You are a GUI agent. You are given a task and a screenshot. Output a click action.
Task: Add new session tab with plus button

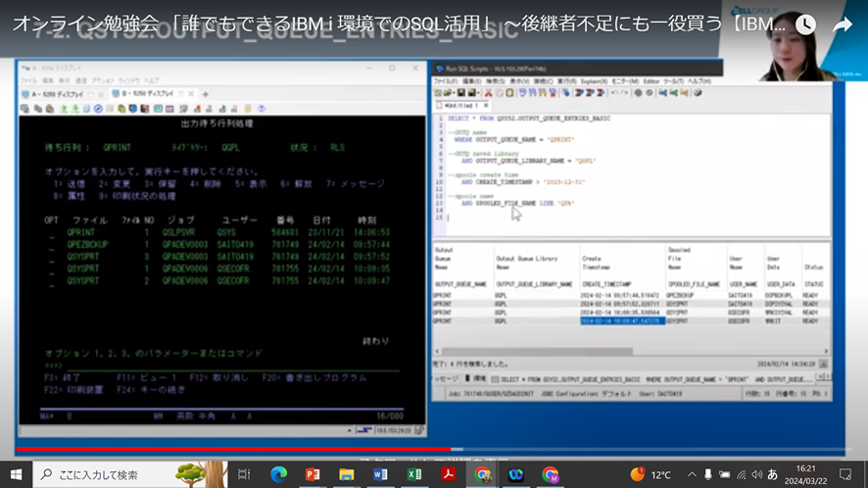pos(206,94)
